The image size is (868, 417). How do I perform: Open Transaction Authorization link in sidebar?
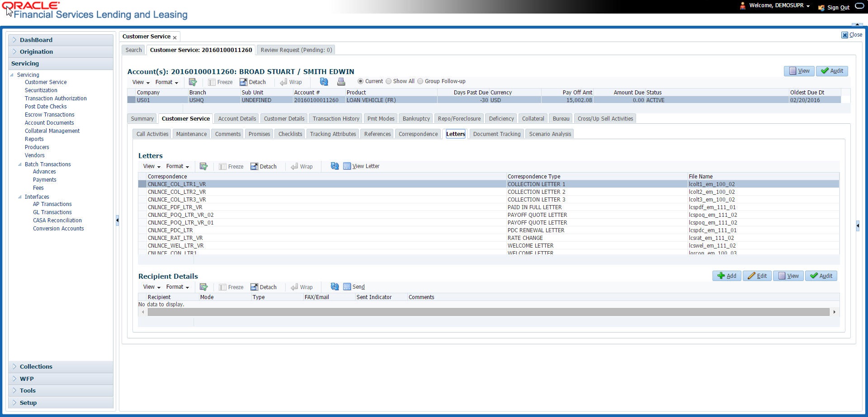56,98
